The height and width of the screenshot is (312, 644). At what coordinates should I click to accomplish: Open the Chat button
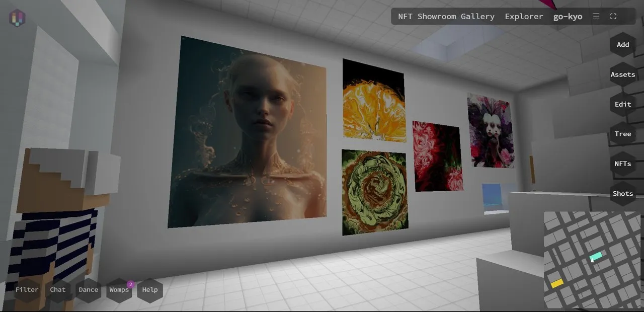pos(58,290)
